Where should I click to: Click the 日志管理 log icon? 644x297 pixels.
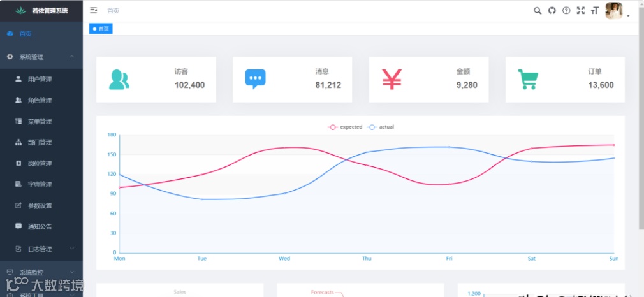click(x=18, y=249)
